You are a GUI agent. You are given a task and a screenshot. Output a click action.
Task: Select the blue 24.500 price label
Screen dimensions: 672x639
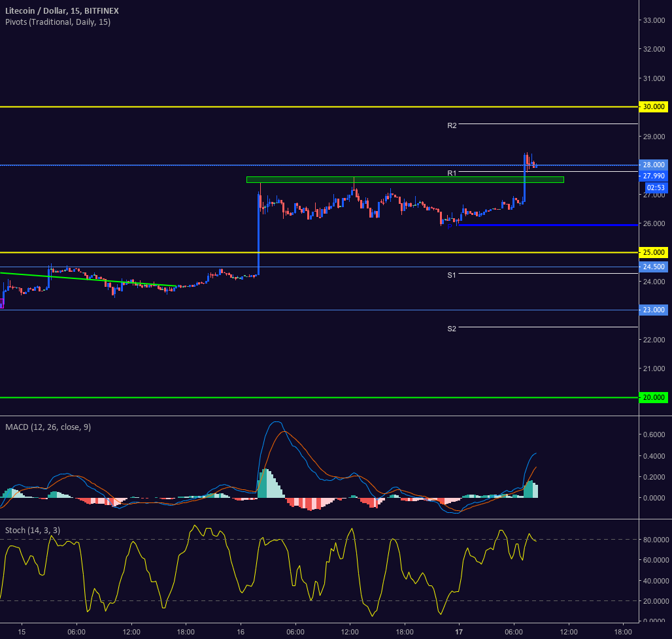click(x=653, y=267)
